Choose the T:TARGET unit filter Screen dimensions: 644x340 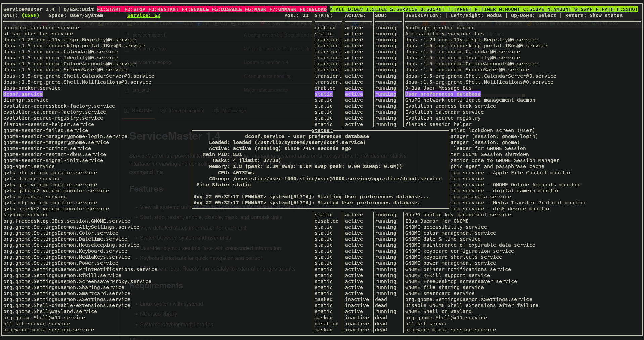tap(460, 9)
